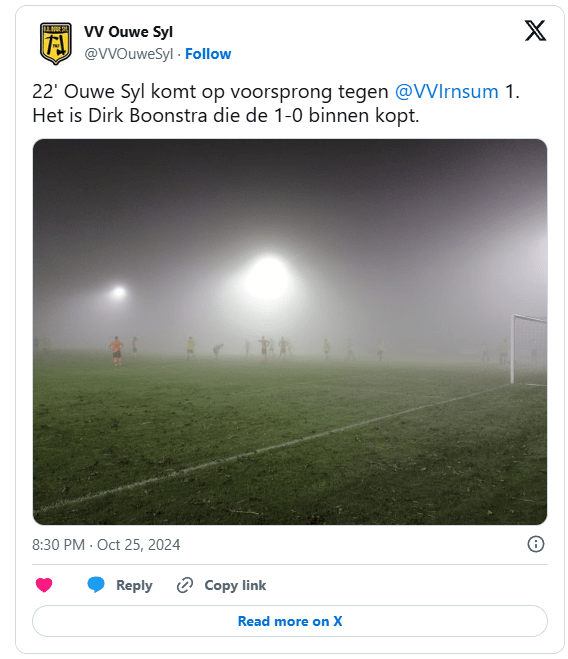Open the 8:30 PM Oct 25, 2024 timestamp
568x659 pixels.
point(106,545)
